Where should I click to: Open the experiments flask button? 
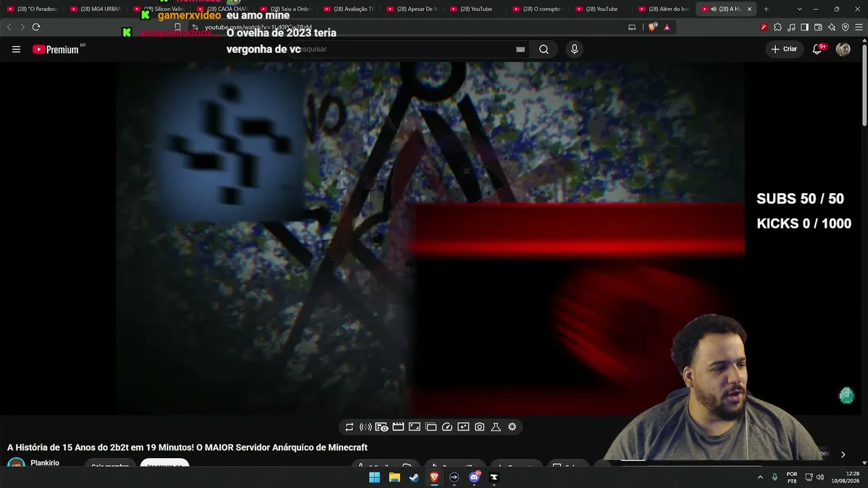[x=496, y=427]
